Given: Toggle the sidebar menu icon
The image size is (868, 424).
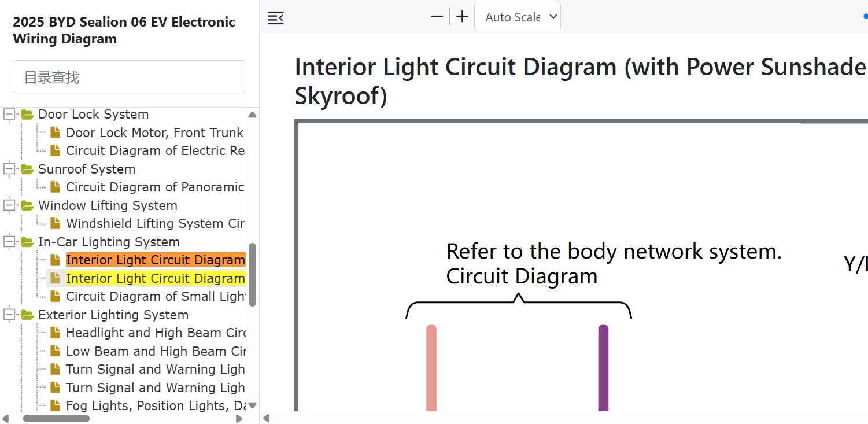Looking at the screenshot, I should 276,18.
